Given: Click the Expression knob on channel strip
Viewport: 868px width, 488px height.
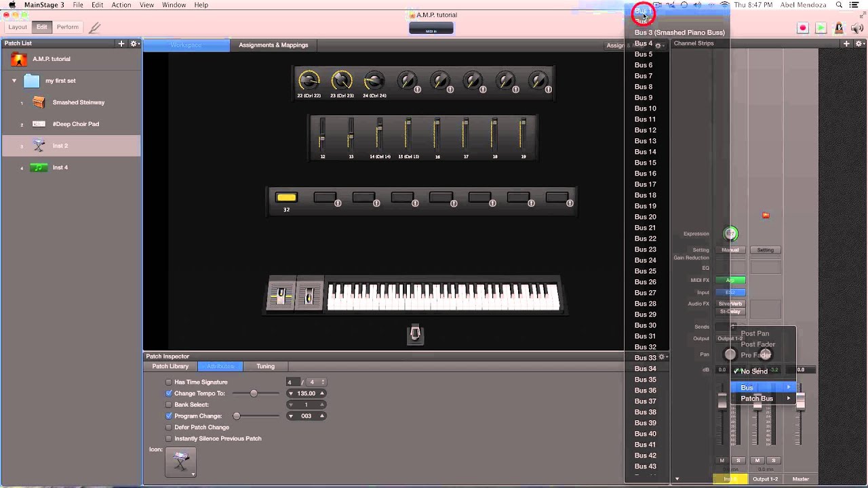Looking at the screenshot, I should pyautogui.click(x=730, y=234).
